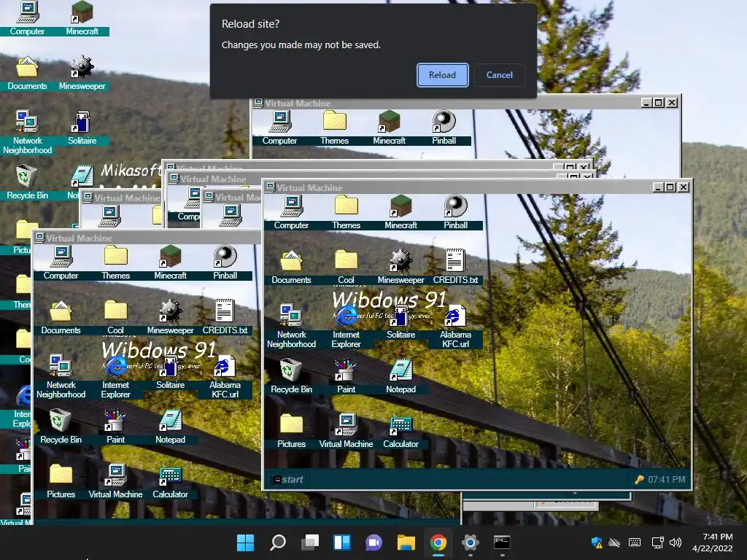Open taskbar Search
Screen dimensions: 747x560
(278, 542)
